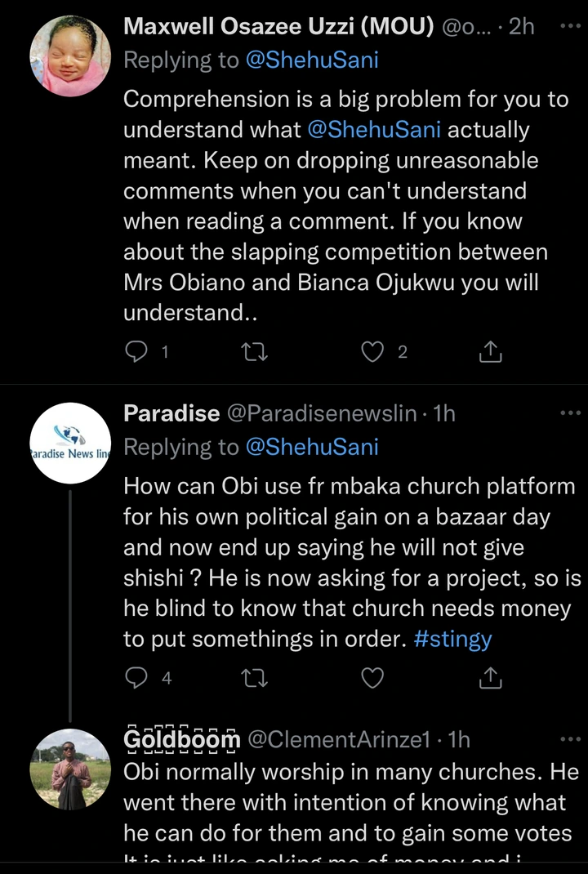Open @ClementArinze1 profile handle
588x874 pixels.
click(338, 740)
